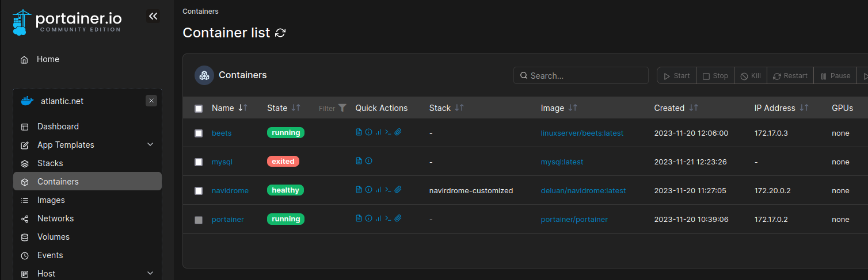868x280 pixels.
Task: Click the Portainer.io logo
Action: (66, 22)
